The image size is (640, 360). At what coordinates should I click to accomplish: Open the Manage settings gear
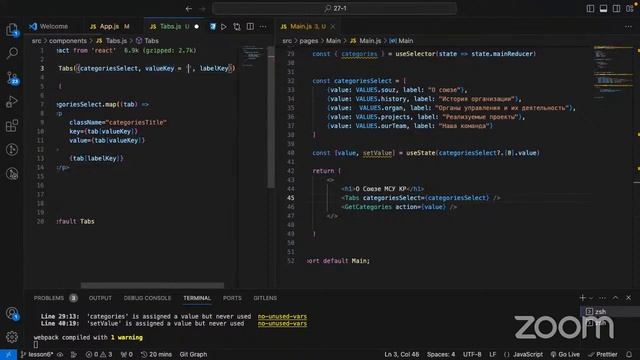(12, 337)
